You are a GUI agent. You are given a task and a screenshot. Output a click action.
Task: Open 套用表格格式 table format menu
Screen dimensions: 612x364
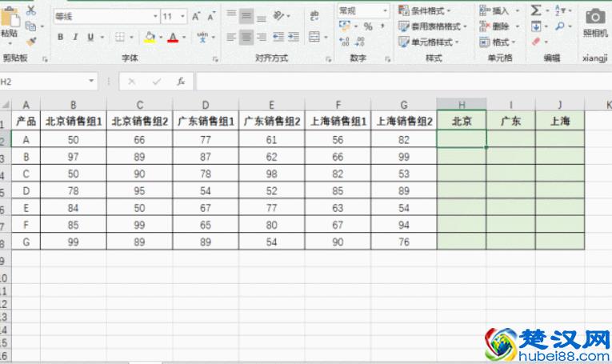click(x=433, y=26)
